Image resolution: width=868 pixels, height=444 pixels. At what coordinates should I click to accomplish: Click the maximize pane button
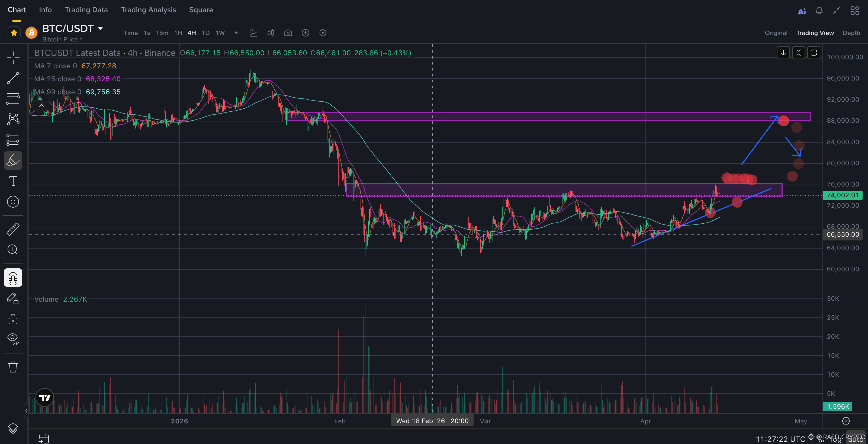[814, 53]
